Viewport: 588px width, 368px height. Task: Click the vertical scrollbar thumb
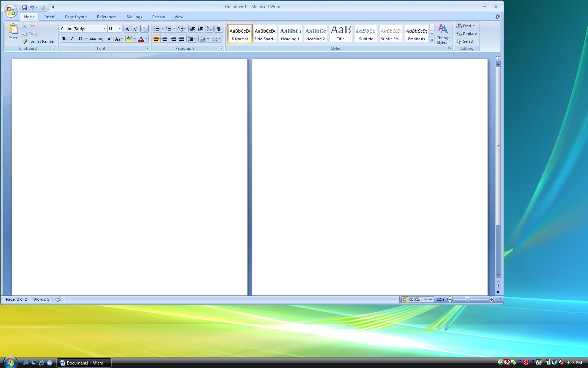498,145
